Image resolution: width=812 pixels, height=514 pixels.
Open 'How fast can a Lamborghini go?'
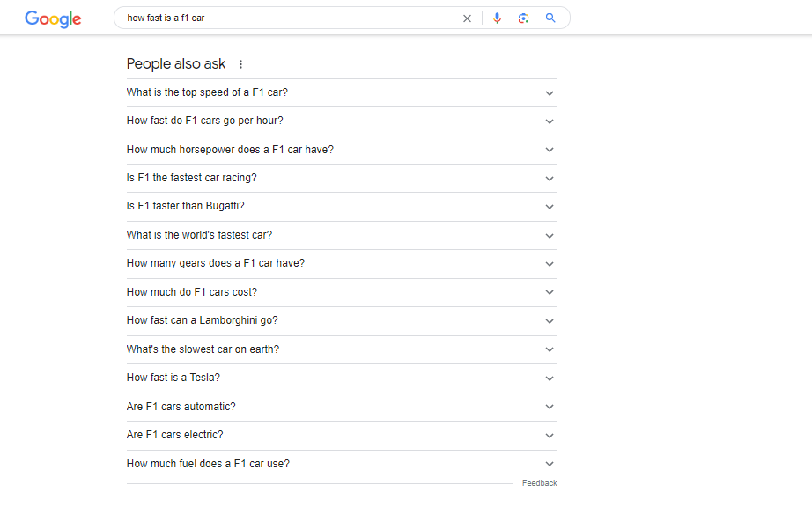202,320
